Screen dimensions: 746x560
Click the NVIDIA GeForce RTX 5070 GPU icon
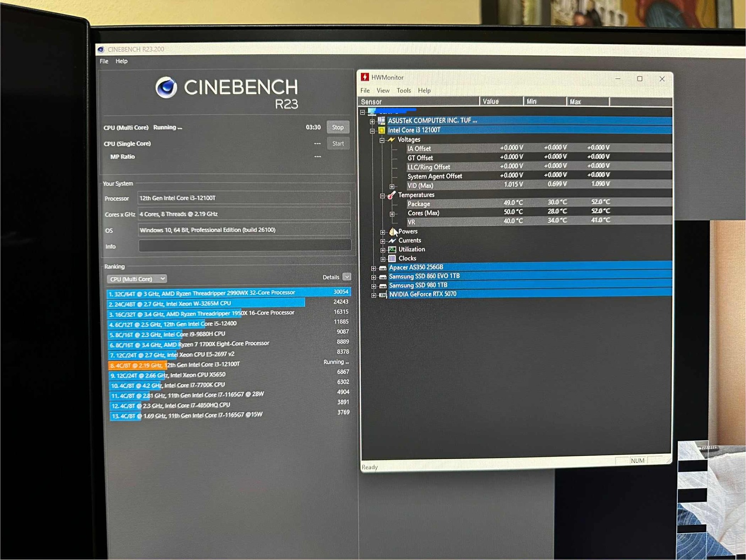383,295
